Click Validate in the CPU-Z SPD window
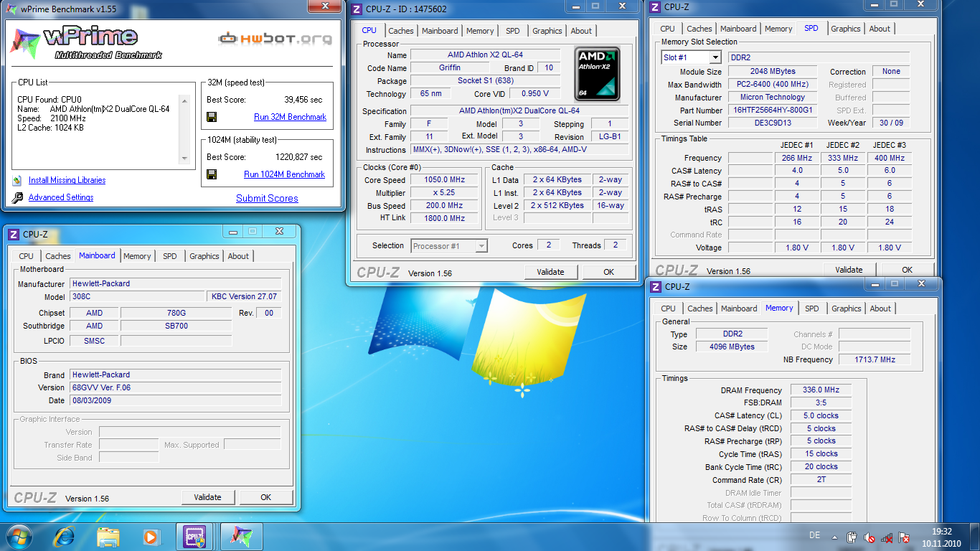Image resolution: width=980 pixels, height=551 pixels. click(849, 270)
